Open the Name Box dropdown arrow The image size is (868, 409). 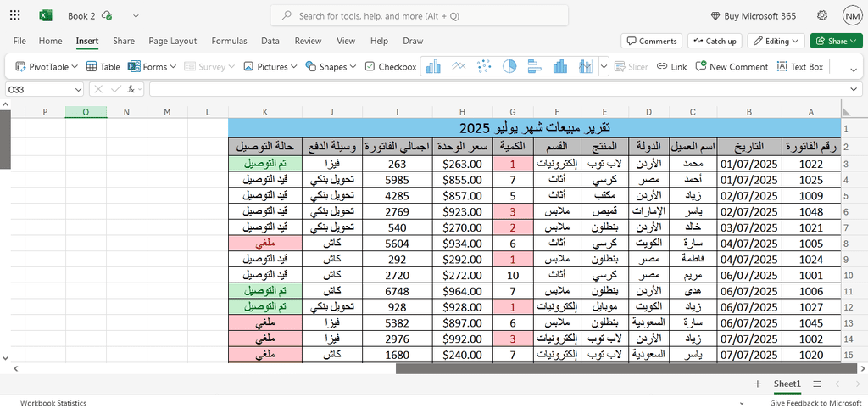pos(77,88)
